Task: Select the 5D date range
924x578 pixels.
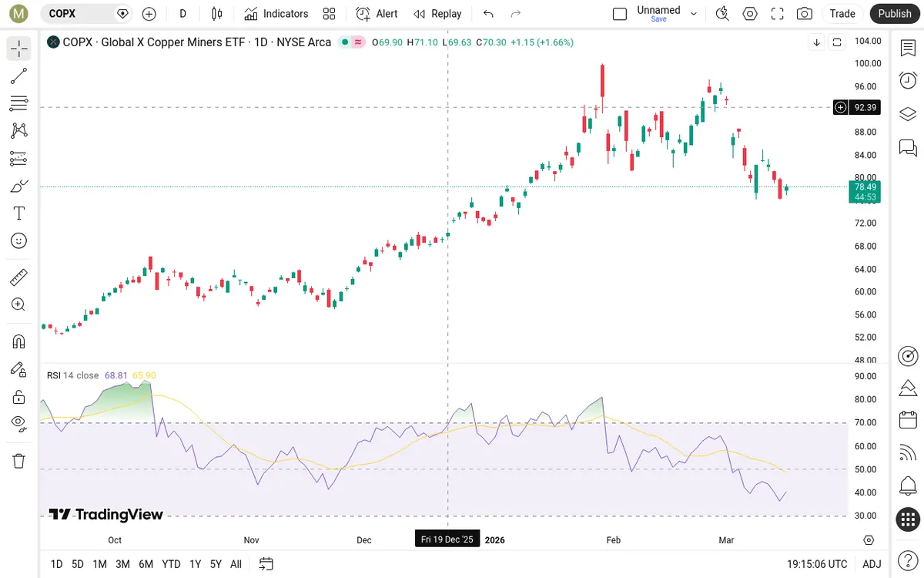Action: [78, 564]
